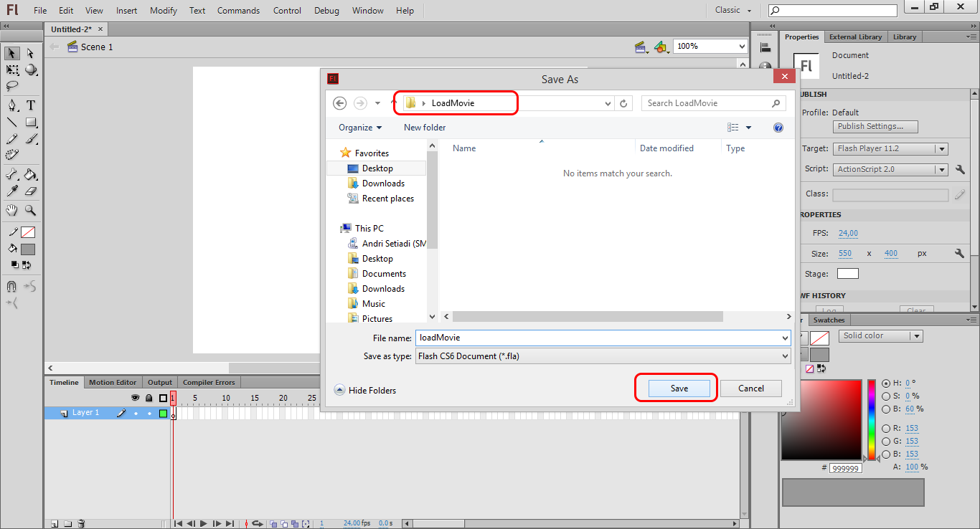
Task: Select the Text tool
Action: tap(32, 104)
